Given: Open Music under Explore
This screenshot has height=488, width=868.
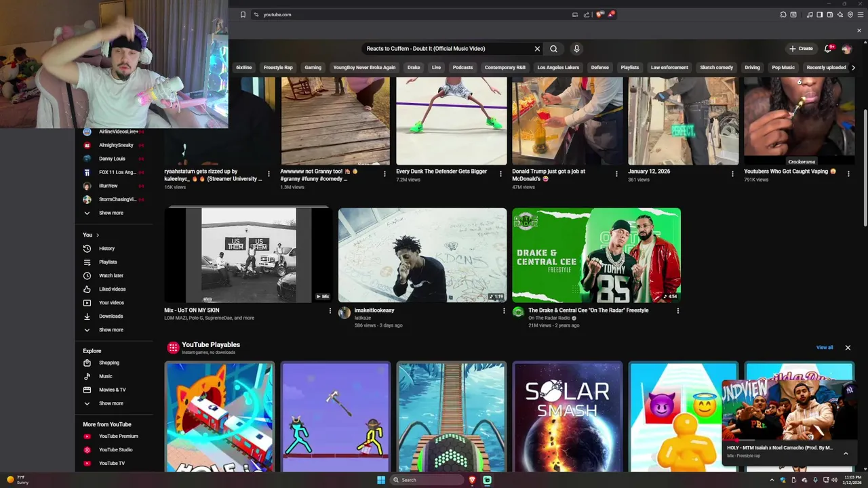Looking at the screenshot, I should 105,376.
